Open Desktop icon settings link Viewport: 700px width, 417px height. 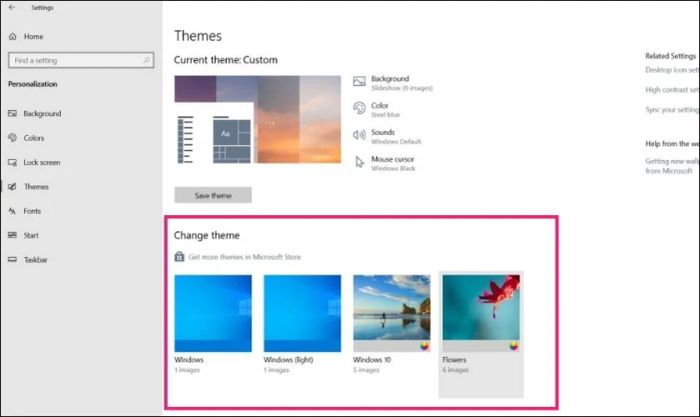point(672,70)
